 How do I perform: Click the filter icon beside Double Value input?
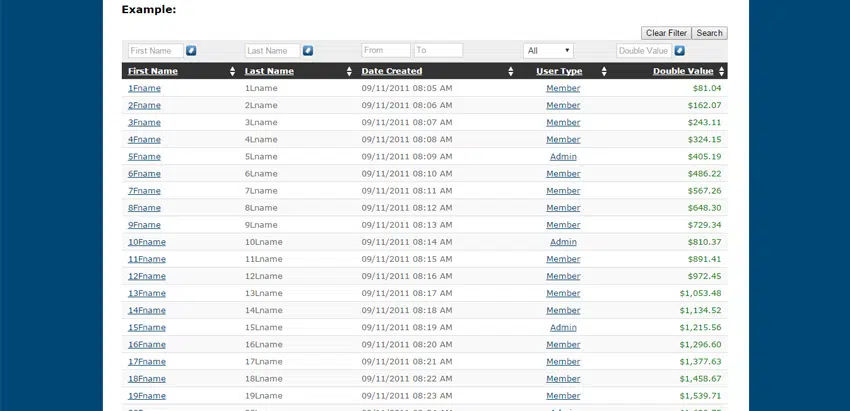point(679,50)
